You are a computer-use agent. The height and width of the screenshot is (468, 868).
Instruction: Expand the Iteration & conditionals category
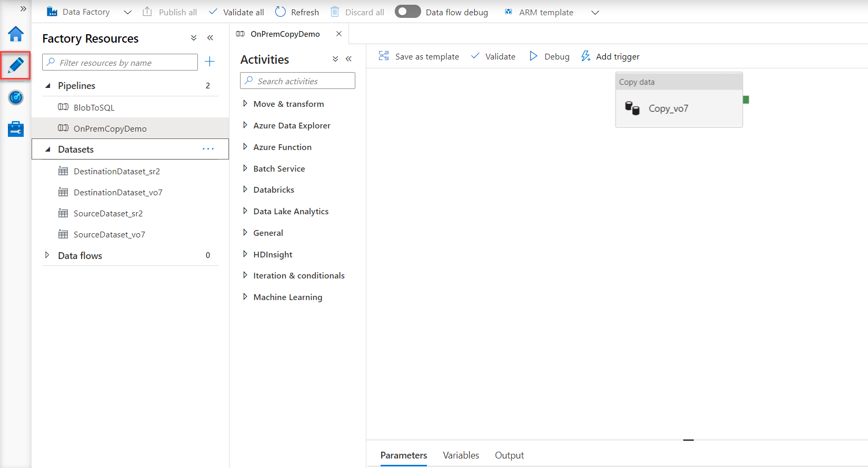coord(245,275)
